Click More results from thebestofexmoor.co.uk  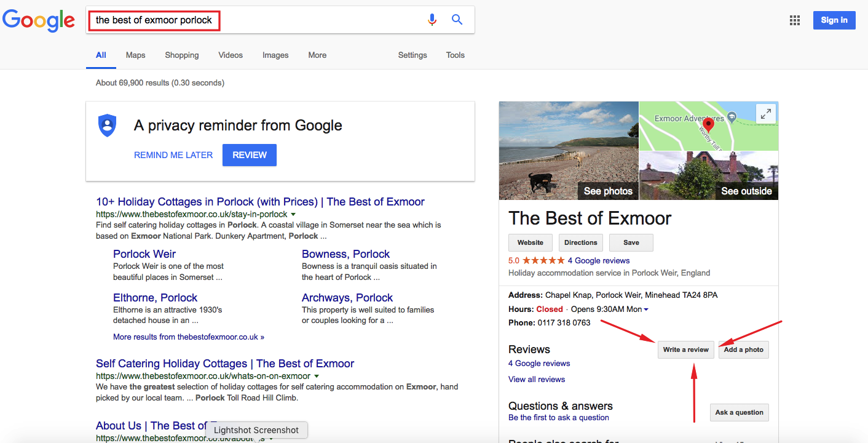189,337
